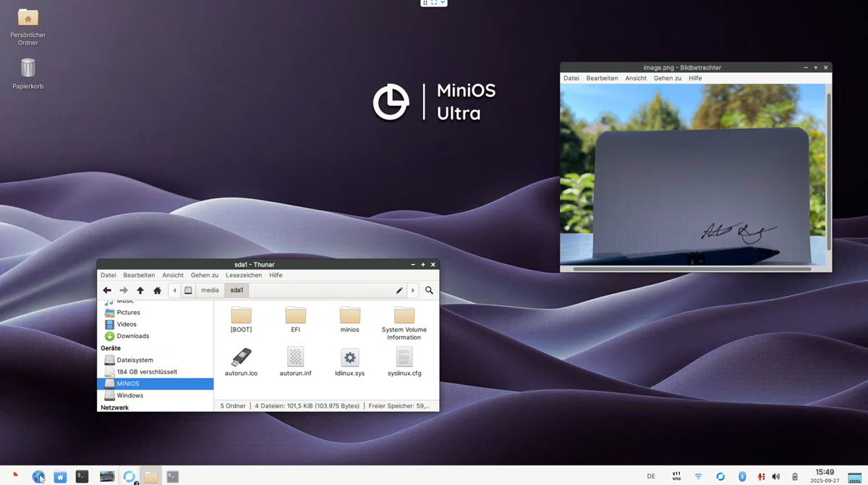The width and height of the screenshot is (868, 485).
Task: Click the home icon in Thunar toolbar
Action: coord(157,290)
